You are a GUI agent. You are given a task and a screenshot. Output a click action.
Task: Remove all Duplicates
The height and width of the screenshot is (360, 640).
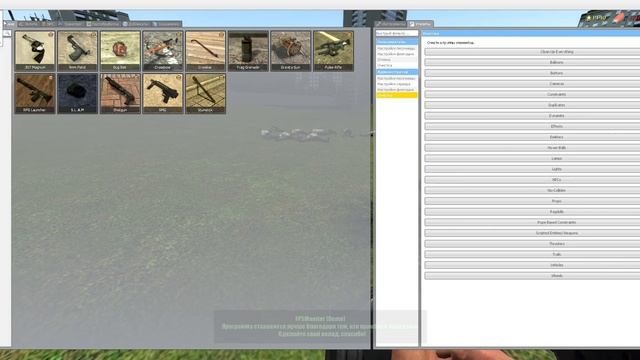tap(532, 105)
